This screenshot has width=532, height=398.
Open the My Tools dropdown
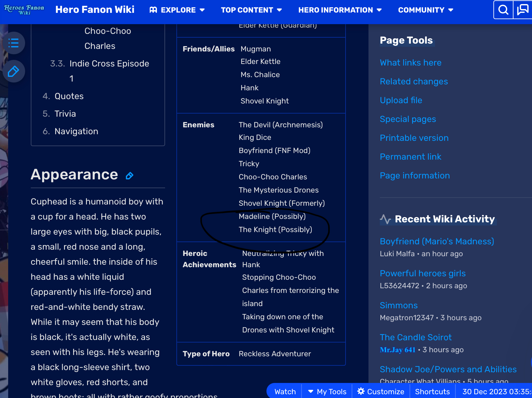point(327,391)
